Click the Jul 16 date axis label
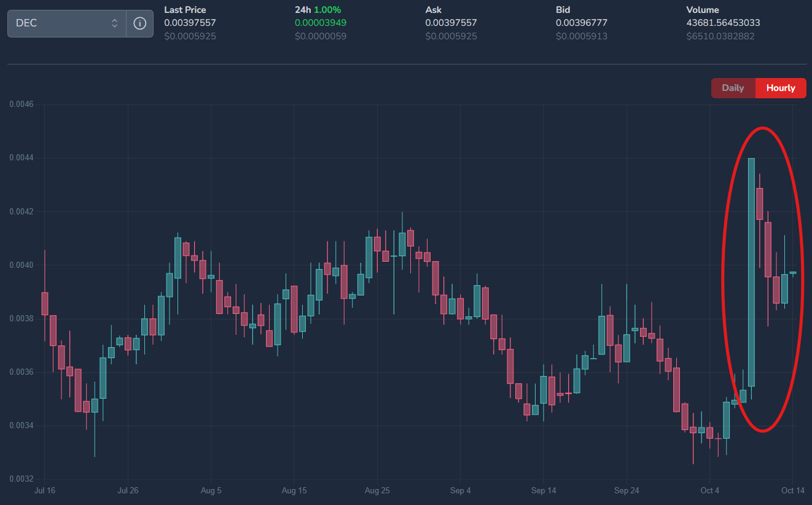This screenshot has height=505, width=812. coord(45,490)
